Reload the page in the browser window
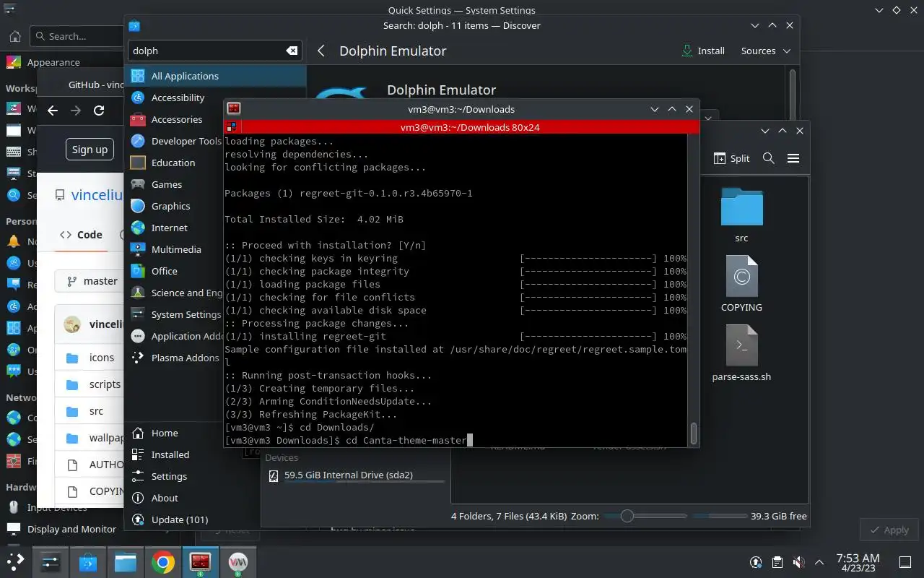 pyautogui.click(x=99, y=111)
